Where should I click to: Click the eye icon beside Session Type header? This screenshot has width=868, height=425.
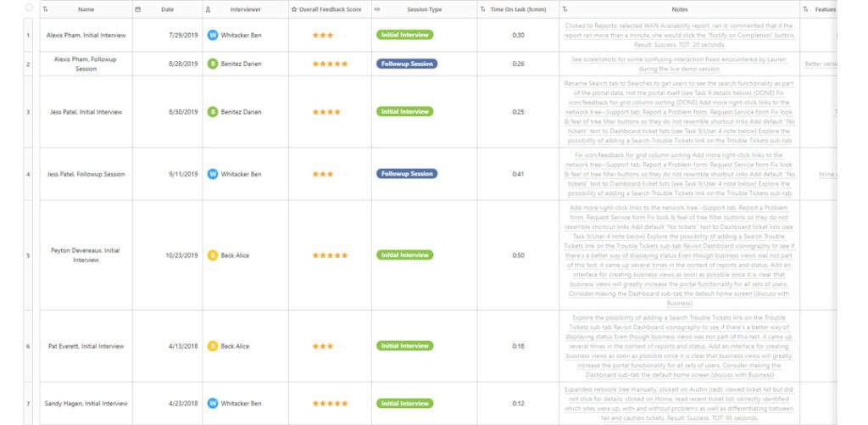[x=377, y=9]
